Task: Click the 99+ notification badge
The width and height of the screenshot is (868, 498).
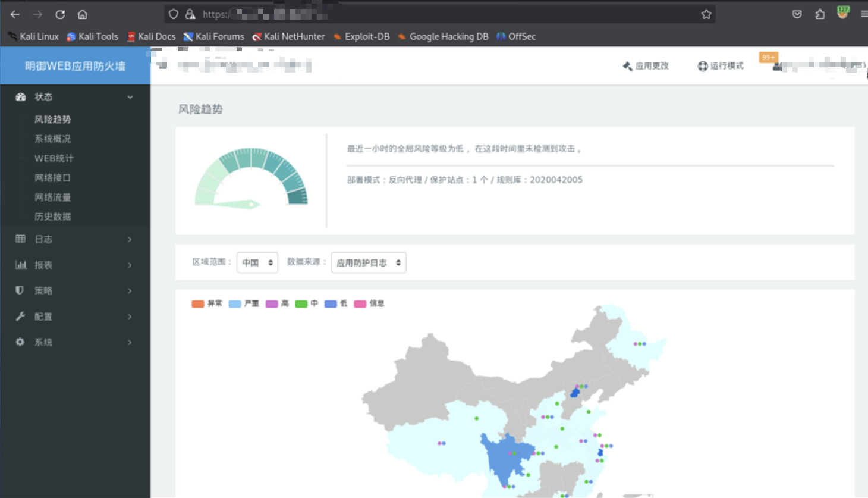Action: (x=768, y=57)
